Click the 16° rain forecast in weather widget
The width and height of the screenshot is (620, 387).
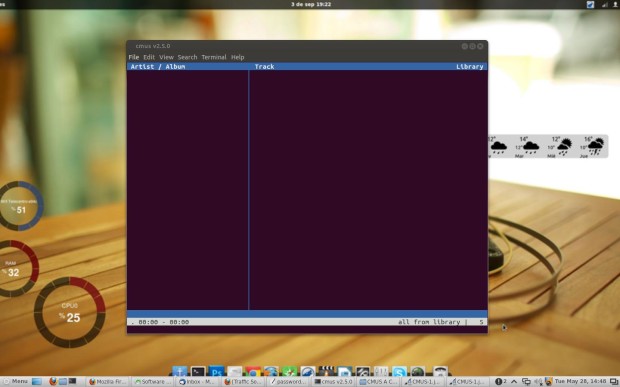click(593, 147)
